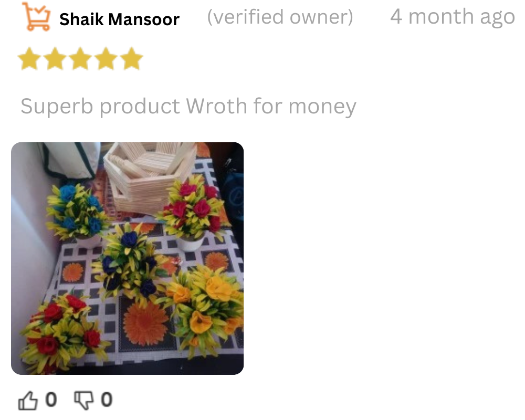The height and width of the screenshot is (420, 525).
Task: Click the like count next to thumbs-up
Action: tap(51, 400)
